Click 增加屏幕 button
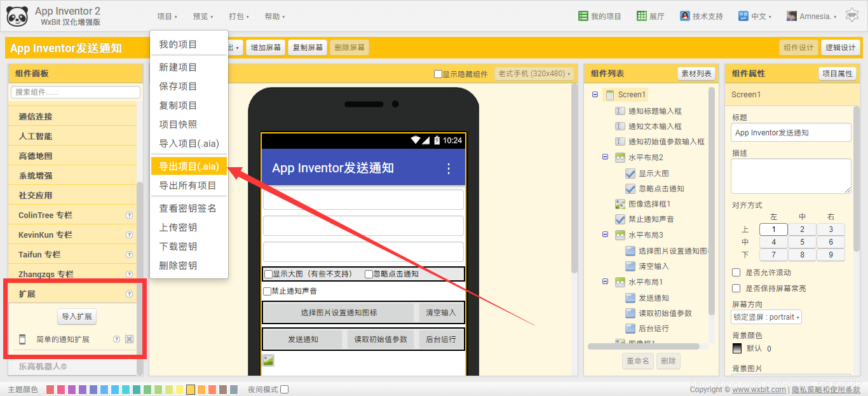Image resolution: width=868 pixels, height=396 pixels. (x=266, y=48)
